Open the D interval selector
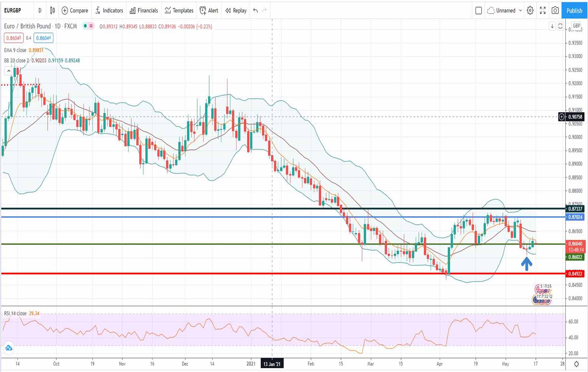The image size is (588, 372). [40, 11]
